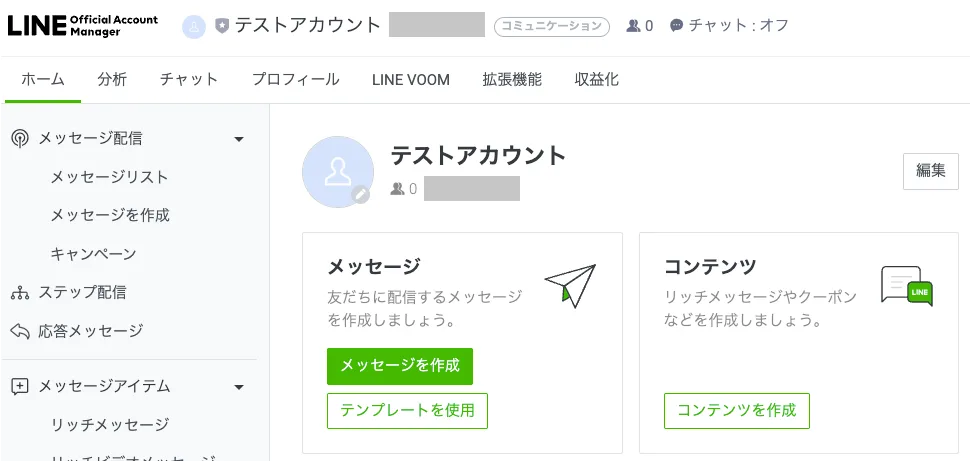Image resolution: width=970 pixels, height=461 pixels.
Task: Click the 編集 button
Action: 930,171
